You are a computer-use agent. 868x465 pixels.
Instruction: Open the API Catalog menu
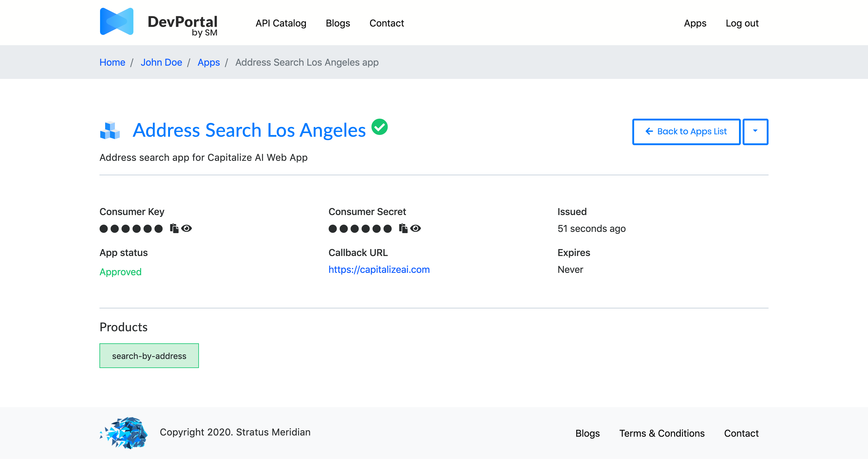[x=281, y=23]
